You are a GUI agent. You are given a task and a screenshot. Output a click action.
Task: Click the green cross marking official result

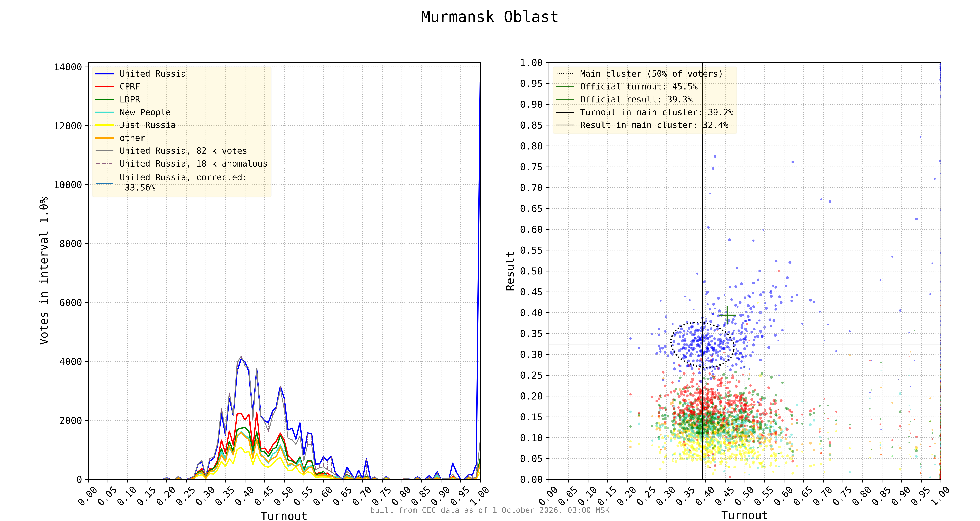727,315
